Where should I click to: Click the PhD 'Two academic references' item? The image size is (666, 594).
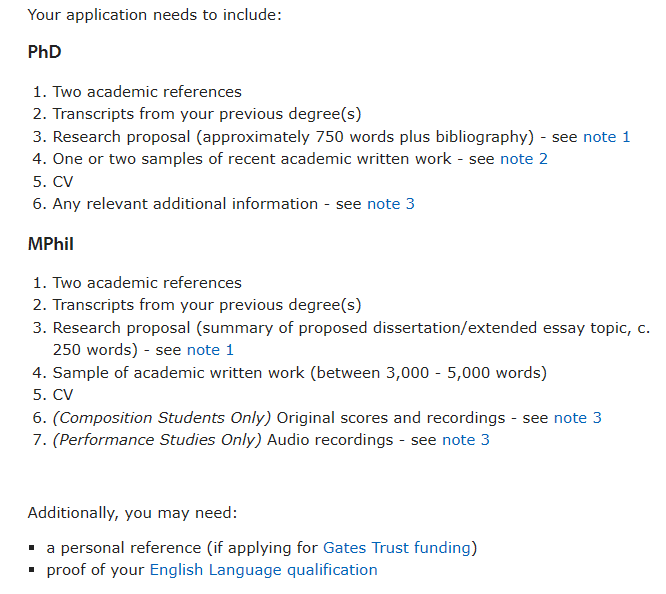pos(147,92)
